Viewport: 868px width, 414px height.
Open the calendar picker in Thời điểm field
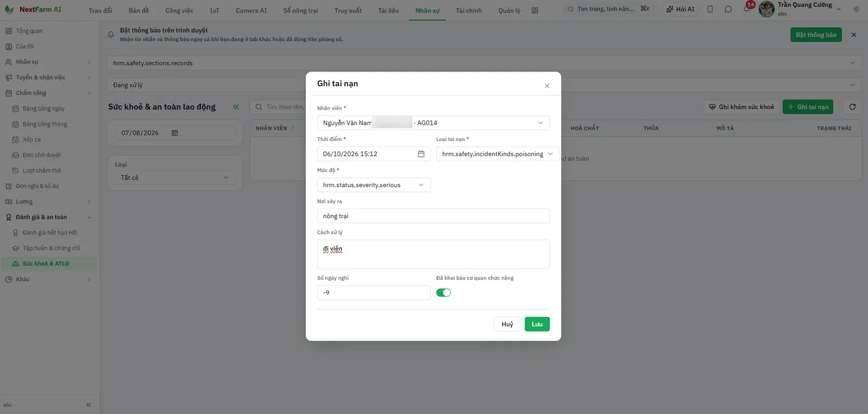click(421, 154)
